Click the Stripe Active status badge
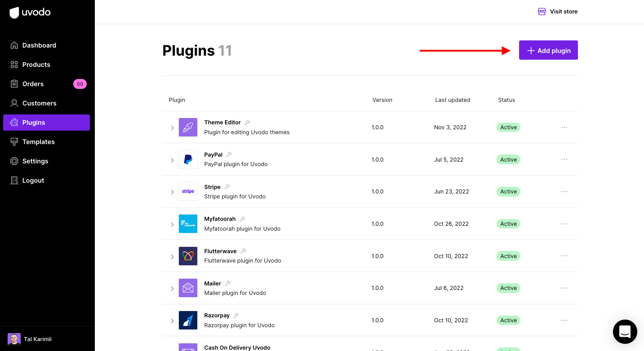The image size is (644, 351). click(x=508, y=192)
